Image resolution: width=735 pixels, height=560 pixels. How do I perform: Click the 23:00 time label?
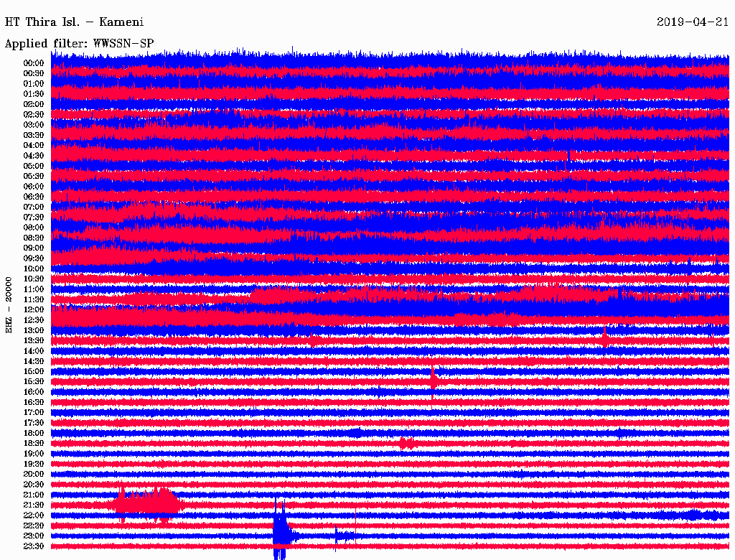pyautogui.click(x=34, y=536)
